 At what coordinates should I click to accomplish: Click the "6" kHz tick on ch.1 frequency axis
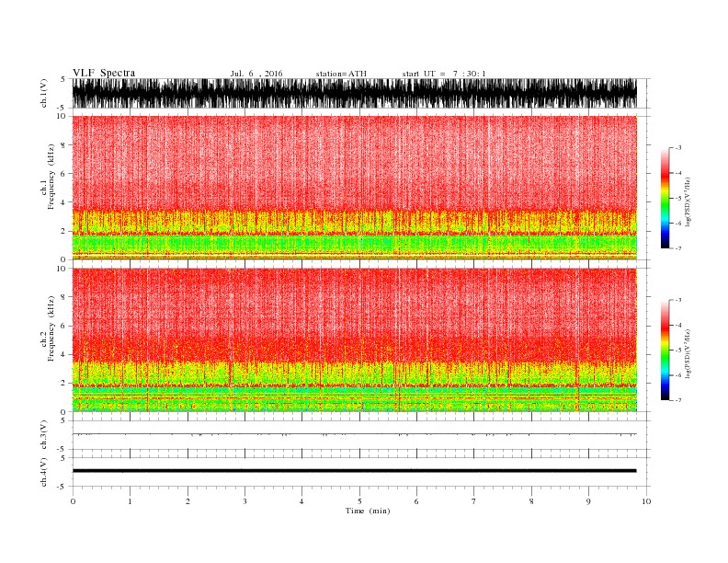coord(63,174)
